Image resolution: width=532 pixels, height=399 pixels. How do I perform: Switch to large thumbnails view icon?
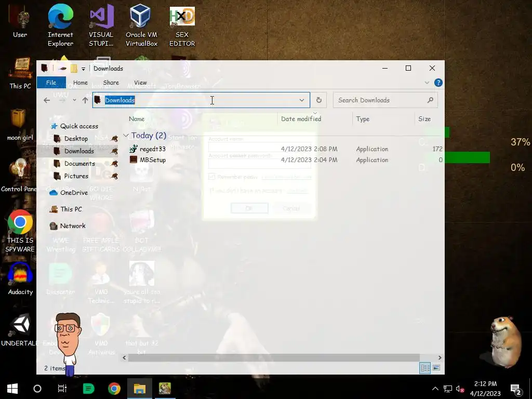[x=436, y=368]
